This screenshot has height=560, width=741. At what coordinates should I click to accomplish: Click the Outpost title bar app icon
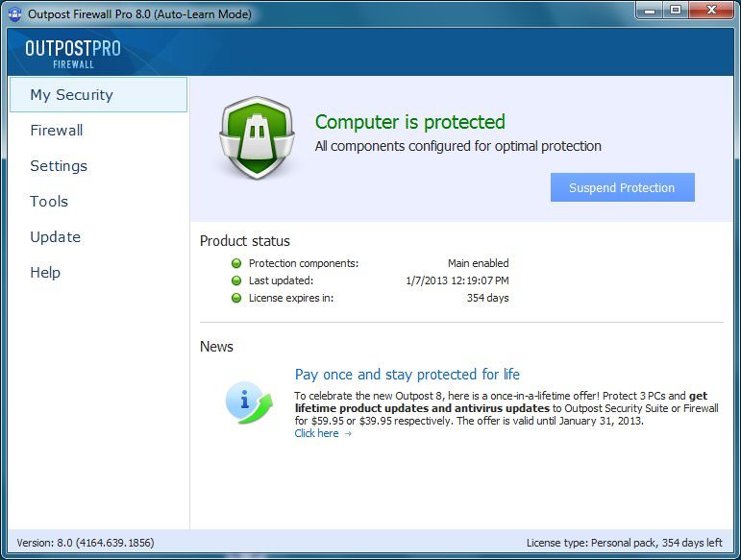tap(14, 14)
